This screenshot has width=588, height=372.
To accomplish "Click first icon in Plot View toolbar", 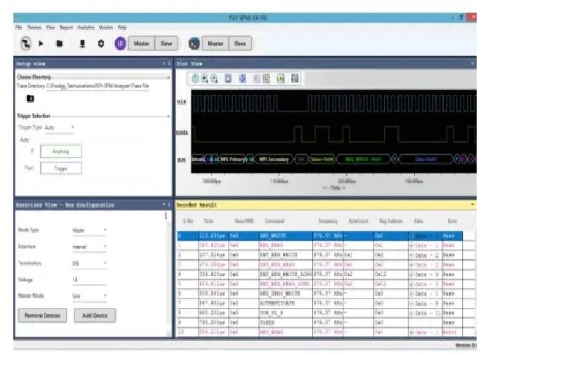I will (x=195, y=79).
